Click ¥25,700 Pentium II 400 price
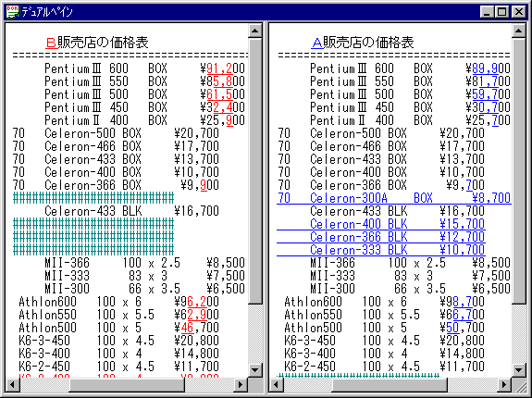 (489, 120)
